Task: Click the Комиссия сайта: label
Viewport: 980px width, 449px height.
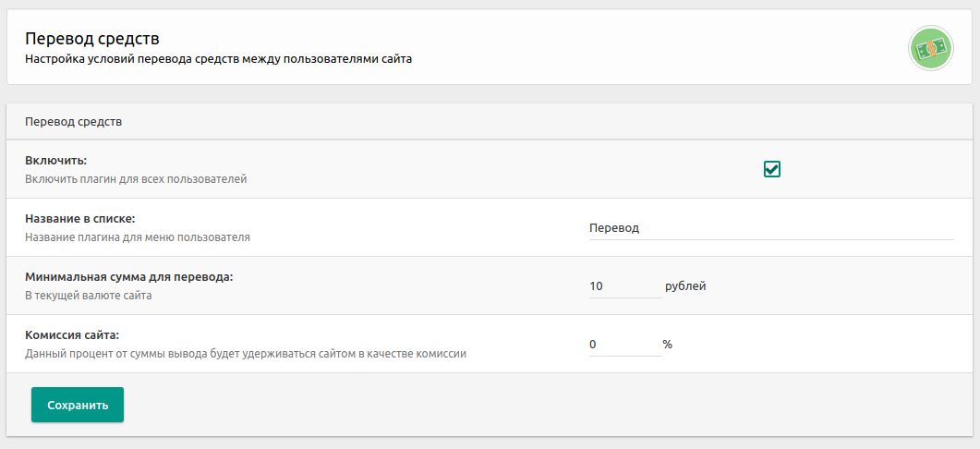Action: [x=72, y=335]
